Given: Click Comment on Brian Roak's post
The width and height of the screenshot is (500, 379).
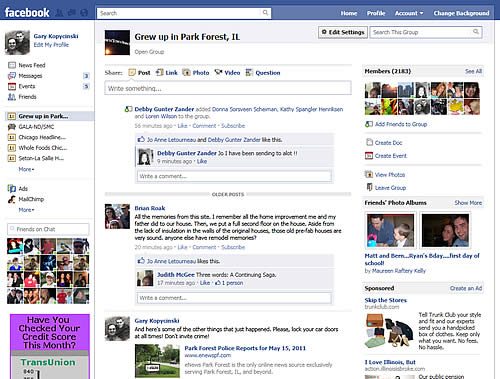Looking at the screenshot, I should (204, 247).
